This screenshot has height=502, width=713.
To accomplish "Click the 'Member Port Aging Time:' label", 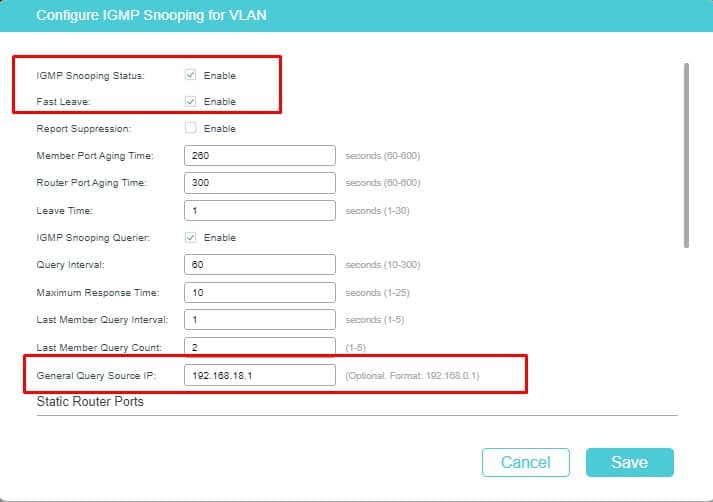I will pyautogui.click(x=95, y=156).
